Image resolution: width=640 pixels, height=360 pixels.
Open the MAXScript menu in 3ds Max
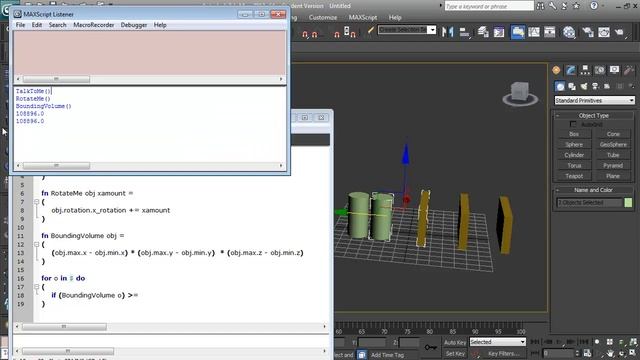click(363, 18)
